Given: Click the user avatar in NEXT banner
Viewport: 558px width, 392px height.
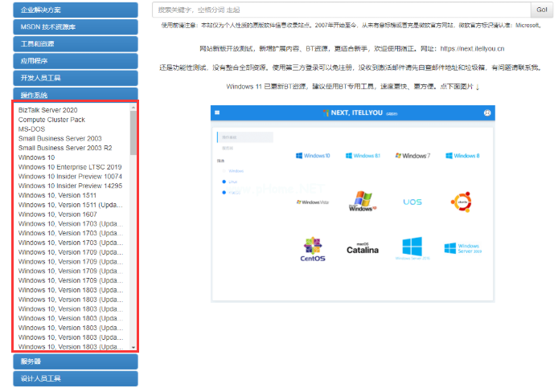Looking at the screenshot, I should pos(486,113).
